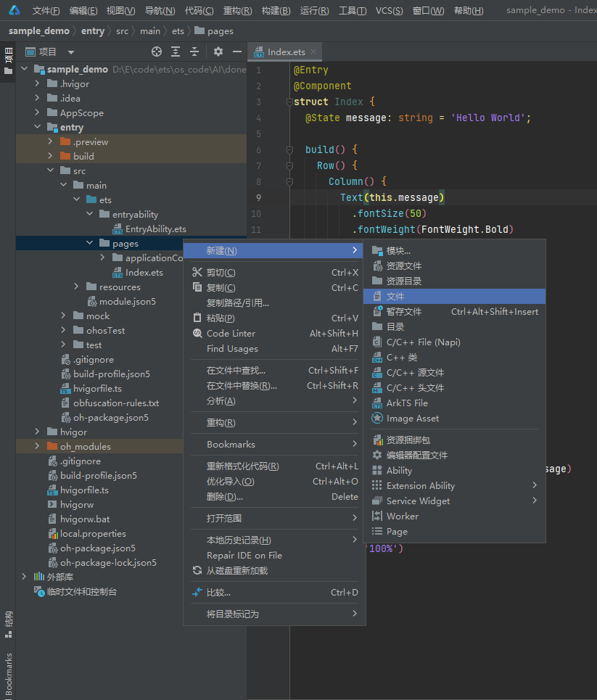The image size is (597, 700).
Task: Click the 编辑器配置文件 gear icon
Action: pos(377,456)
